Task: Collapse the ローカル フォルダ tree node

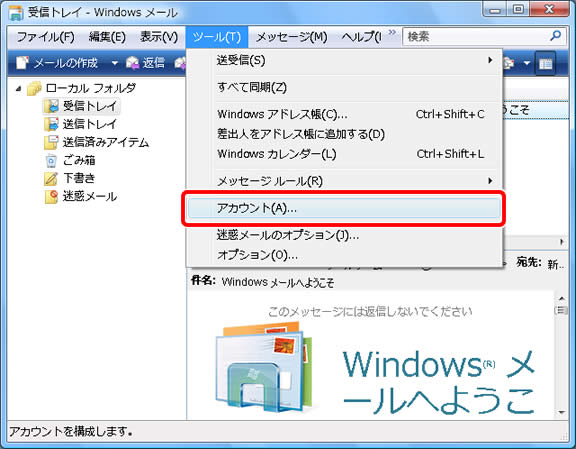Action: pos(18,89)
